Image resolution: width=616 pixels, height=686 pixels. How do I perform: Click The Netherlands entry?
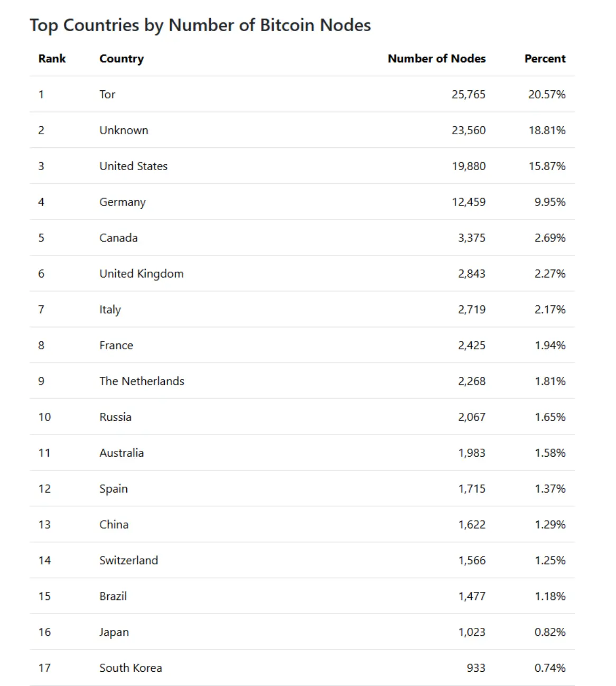(142, 381)
